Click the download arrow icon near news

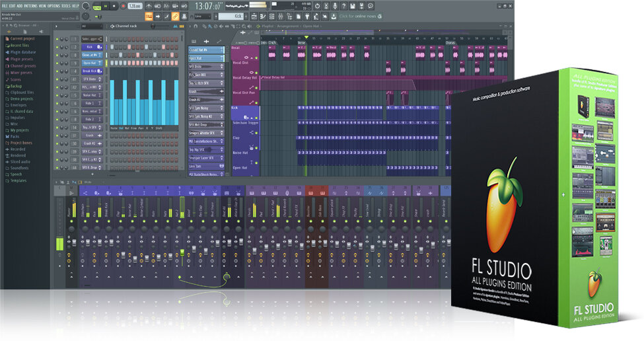[x=334, y=17]
